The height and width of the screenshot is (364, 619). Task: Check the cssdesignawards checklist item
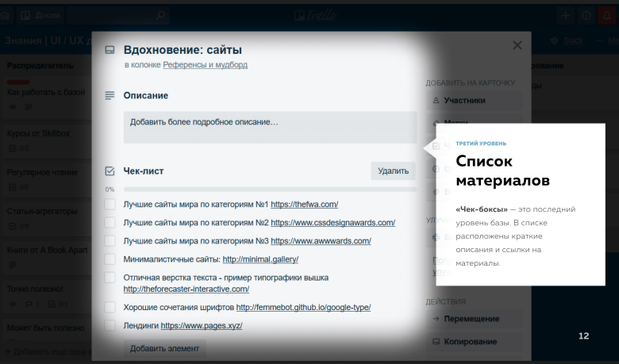110,222
